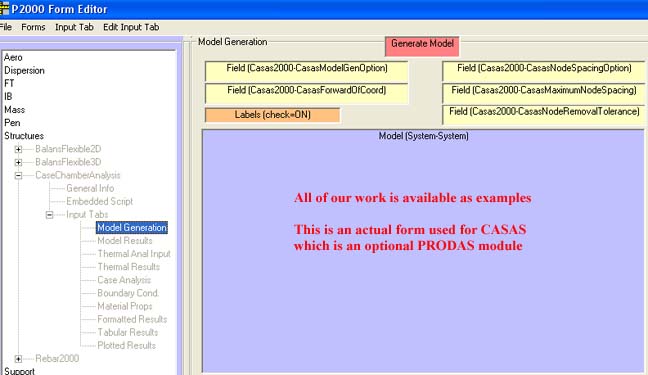Select Support in the category list
Image resolution: width=648 pixels, height=375 pixels.
(x=19, y=371)
